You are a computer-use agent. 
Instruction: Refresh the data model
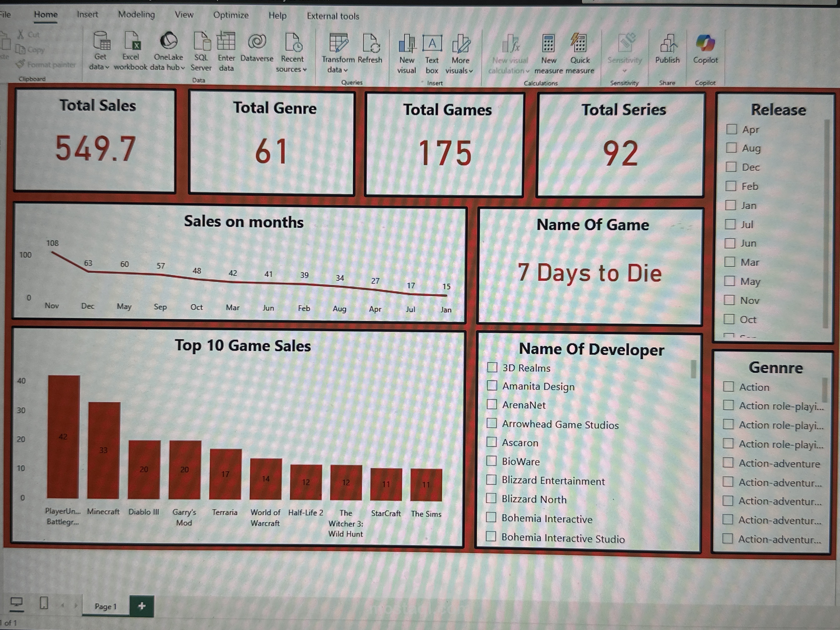370,49
